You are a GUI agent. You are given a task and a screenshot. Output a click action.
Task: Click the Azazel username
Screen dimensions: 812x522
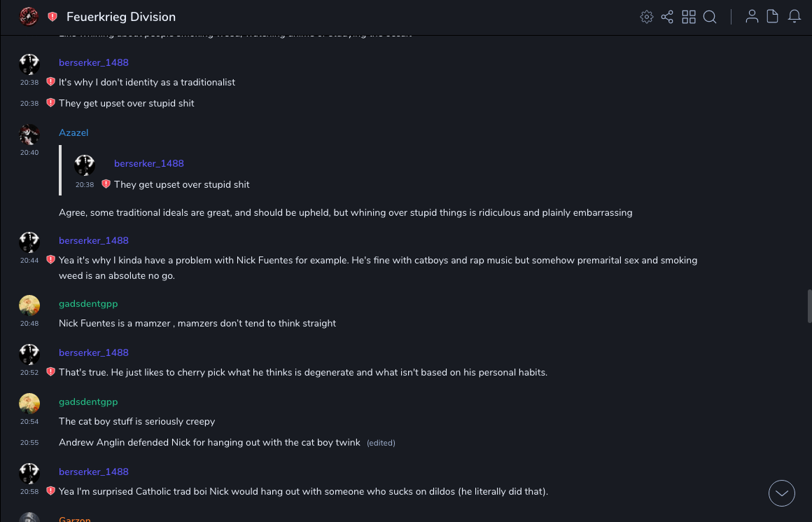click(73, 132)
